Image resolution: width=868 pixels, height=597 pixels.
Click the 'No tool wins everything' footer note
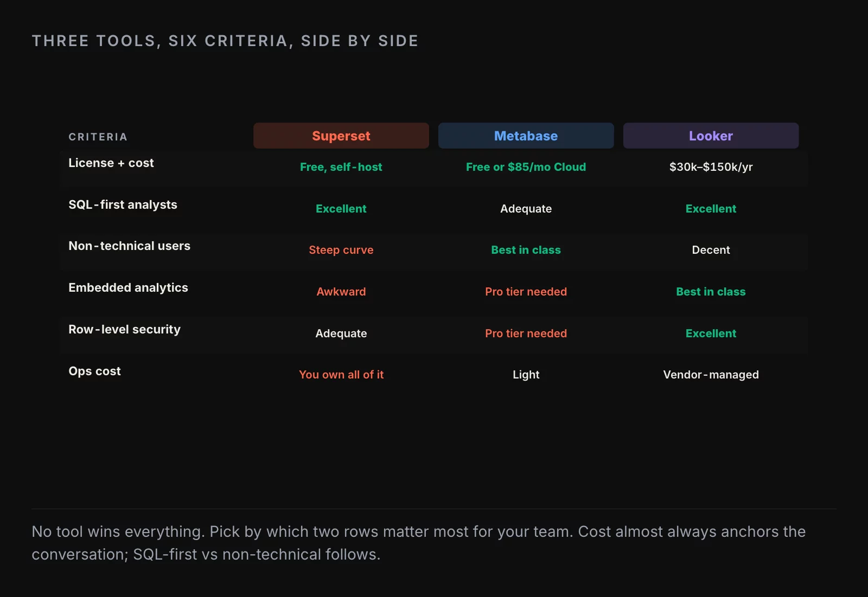pyautogui.click(x=418, y=543)
